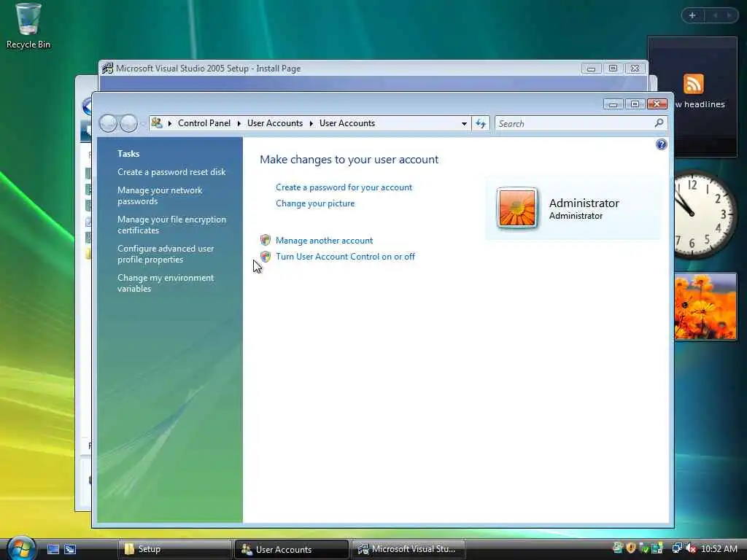Image resolution: width=747 pixels, height=560 pixels.
Task: Click first User Accounts breadcrumb segment
Action: pyautogui.click(x=275, y=122)
